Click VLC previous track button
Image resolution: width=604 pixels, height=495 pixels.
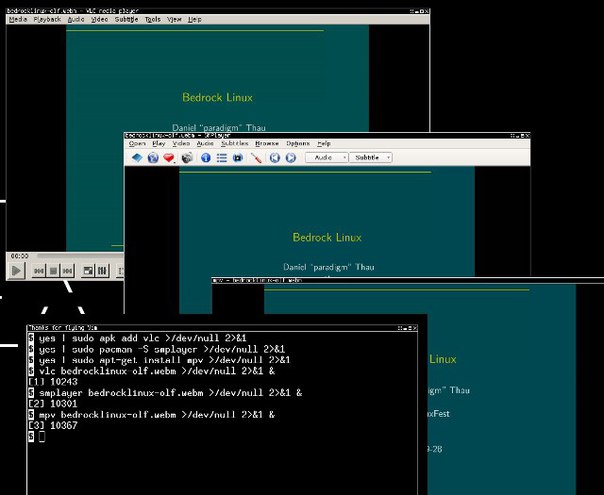tap(39, 270)
